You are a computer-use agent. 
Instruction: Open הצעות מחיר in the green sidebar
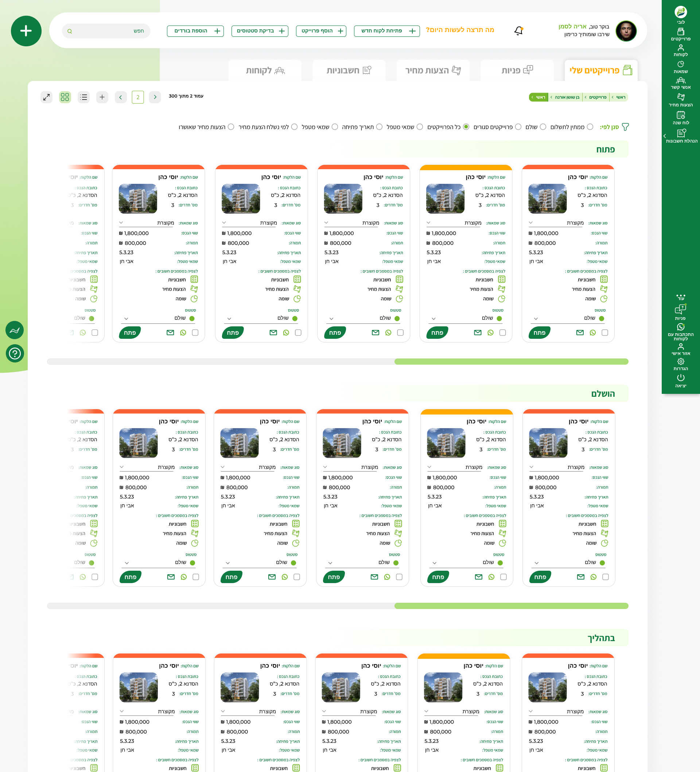680,100
